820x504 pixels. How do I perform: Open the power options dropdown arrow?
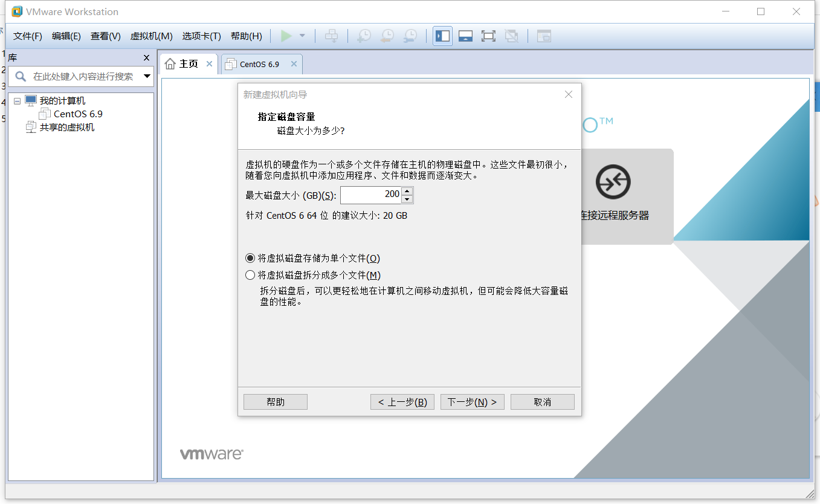click(x=302, y=36)
